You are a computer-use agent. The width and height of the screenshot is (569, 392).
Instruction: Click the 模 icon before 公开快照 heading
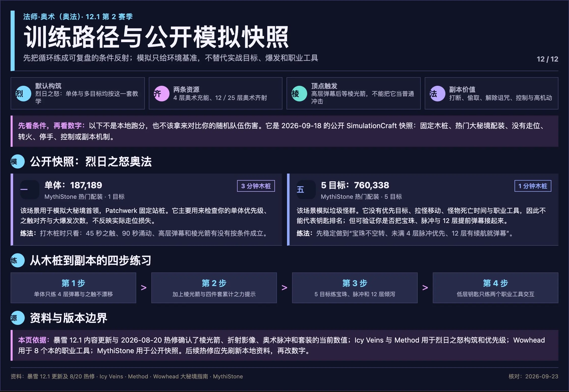pyautogui.click(x=18, y=161)
